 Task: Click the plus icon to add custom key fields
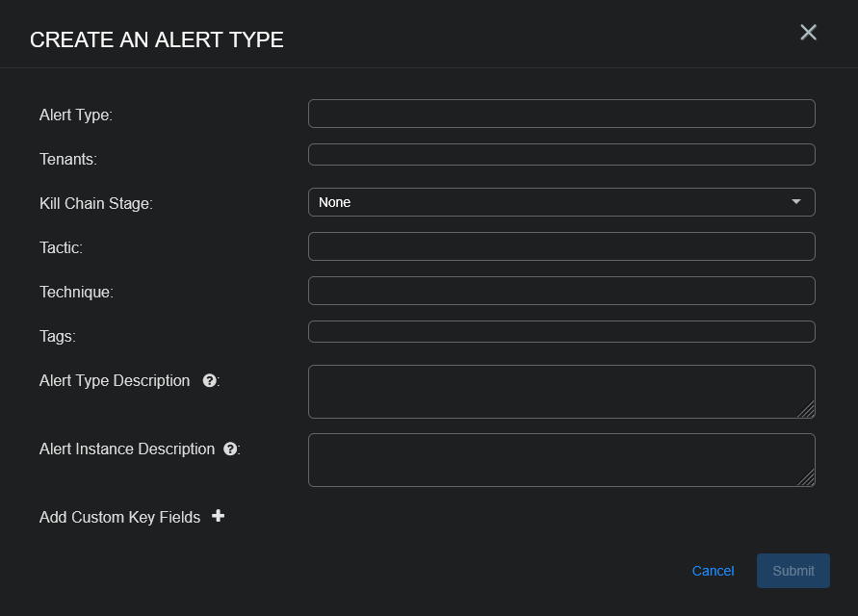point(219,517)
